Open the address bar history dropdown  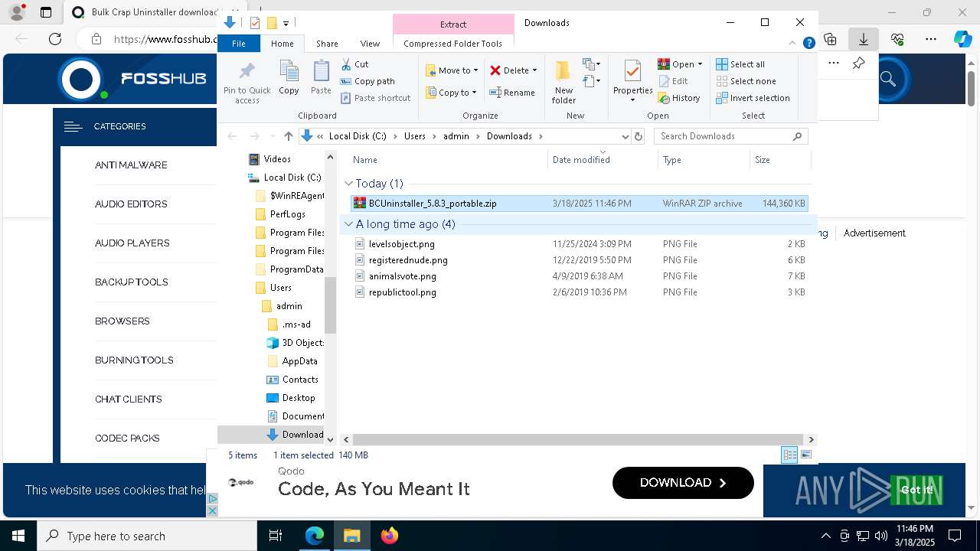[625, 136]
